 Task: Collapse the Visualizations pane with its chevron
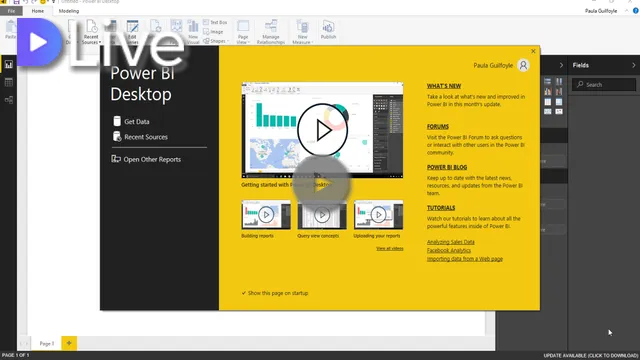tap(561, 65)
